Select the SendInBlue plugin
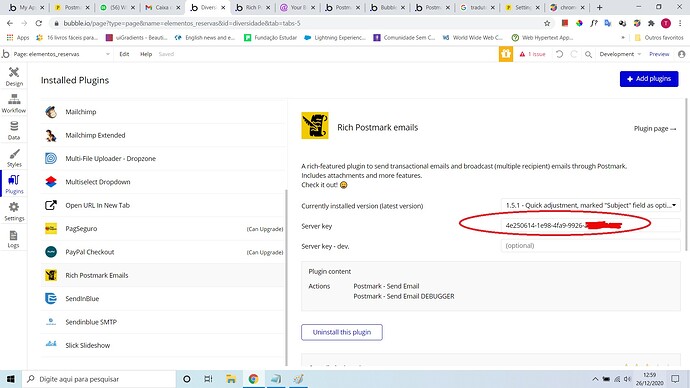690x388 pixels. [x=163, y=298]
